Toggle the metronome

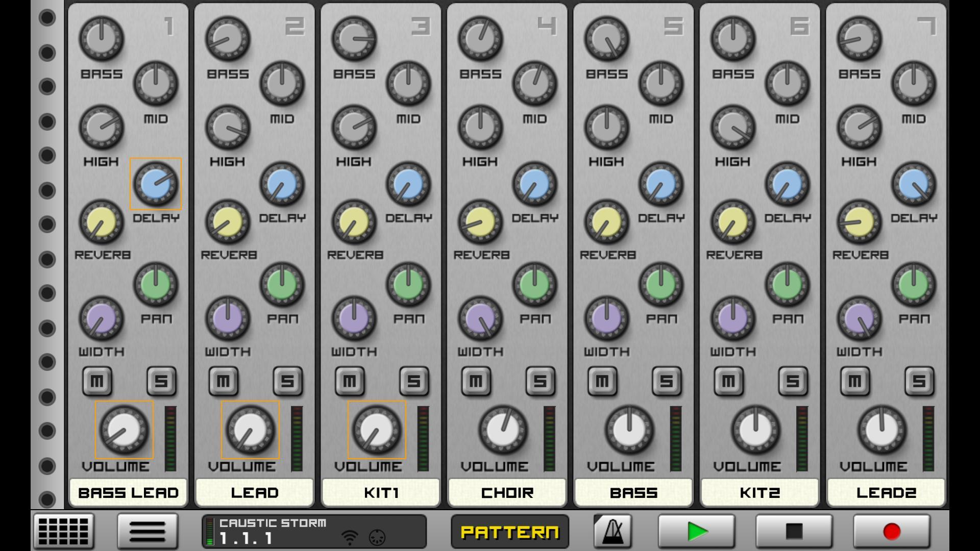click(x=612, y=531)
